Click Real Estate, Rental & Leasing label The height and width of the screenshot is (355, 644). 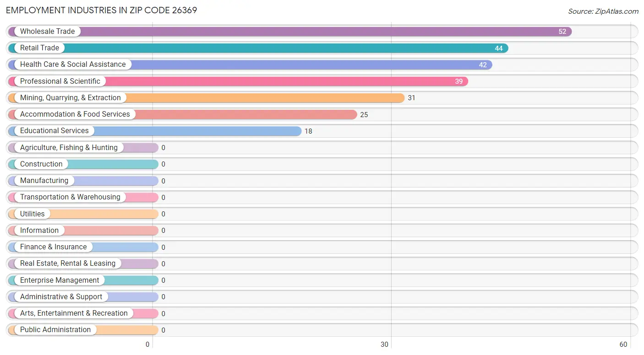click(x=68, y=264)
